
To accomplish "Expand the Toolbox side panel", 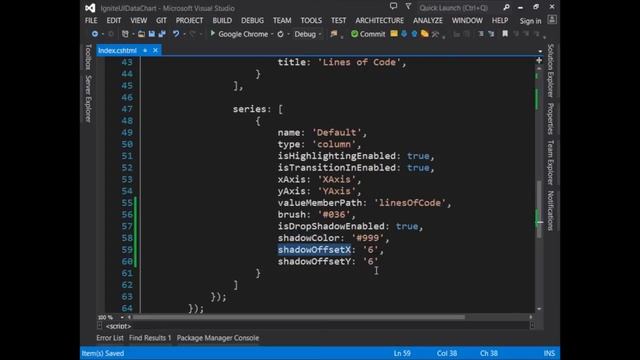I will 88,57.
